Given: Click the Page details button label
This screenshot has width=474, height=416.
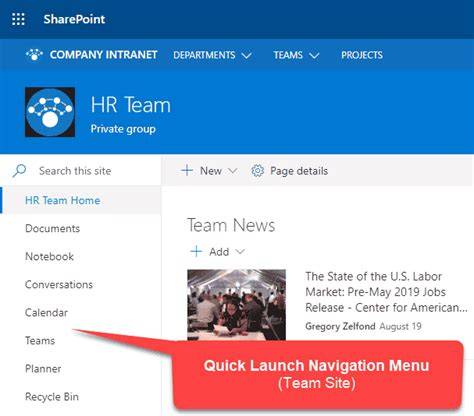Looking at the screenshot, I should click(299, 171).
